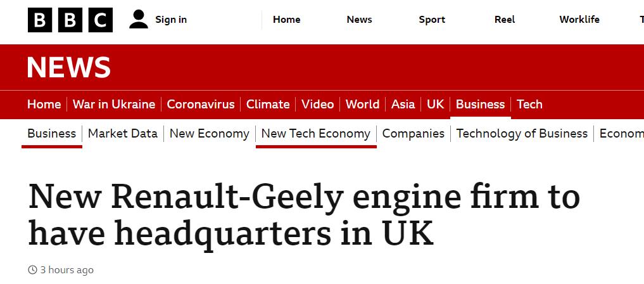
Task: Open the Coronavirus news section
Action: coord(201,105)
